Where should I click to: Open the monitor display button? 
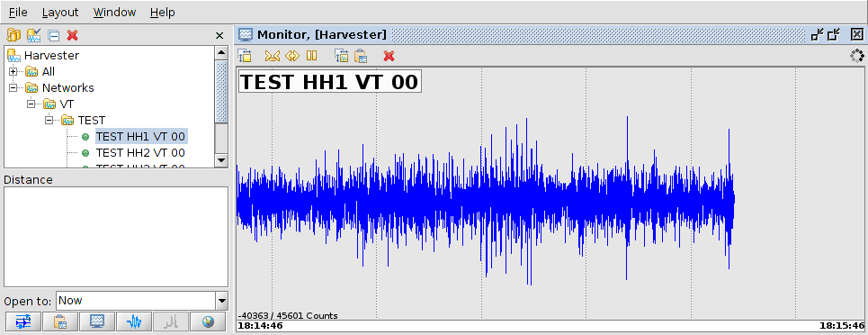click(97, 321)
